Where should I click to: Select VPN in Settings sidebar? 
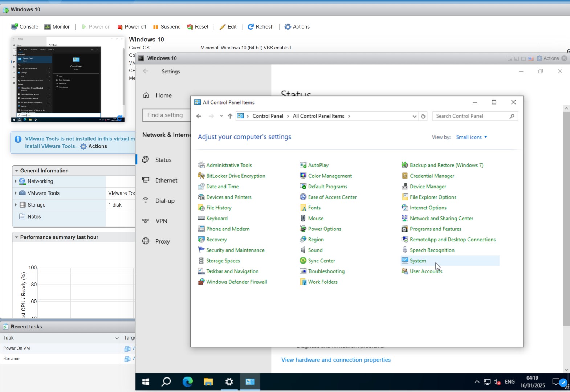(x=154, y=221)
